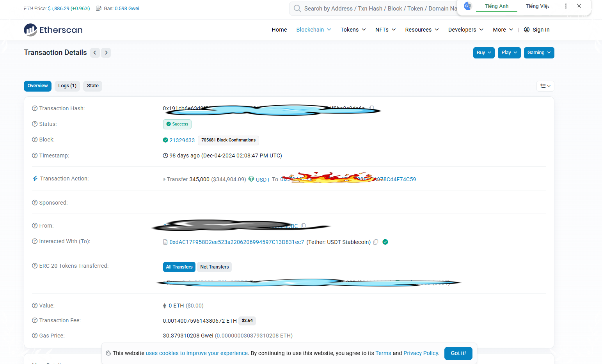Open Tether contract address 0xdAC17F958D2ee link
The image size is (602, 364).
(237, 242)
